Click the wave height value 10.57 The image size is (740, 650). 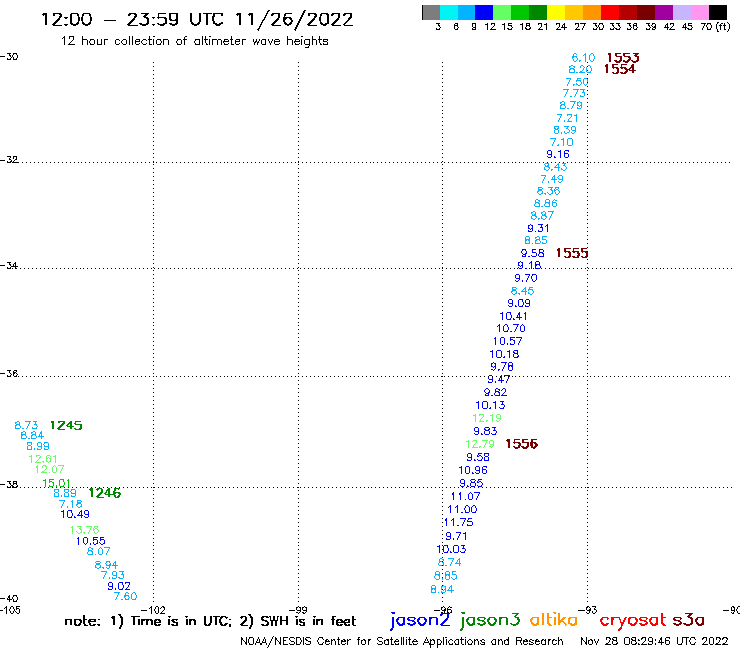click(507, 341)
